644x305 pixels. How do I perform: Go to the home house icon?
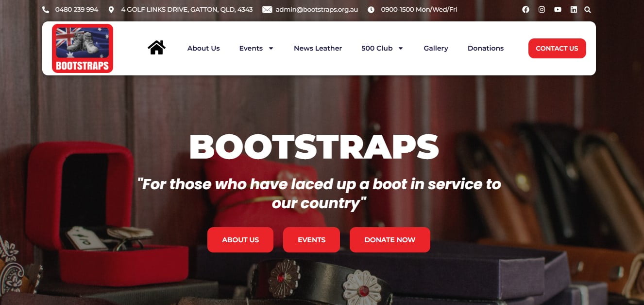tap(156, 48)
